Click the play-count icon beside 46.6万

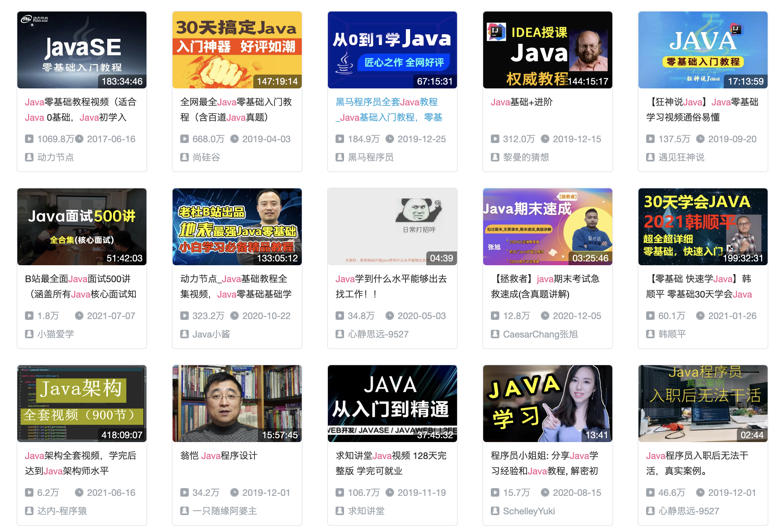point(650,493)
